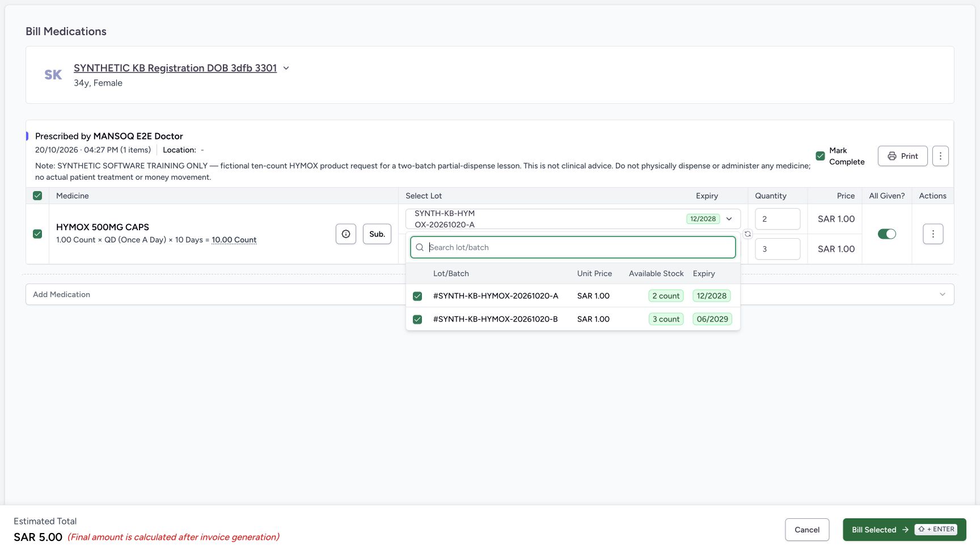The width and height of the screenshot is (980, 554).
Task: Focus the Search lot/batch field
Action: tap(573, 247)
